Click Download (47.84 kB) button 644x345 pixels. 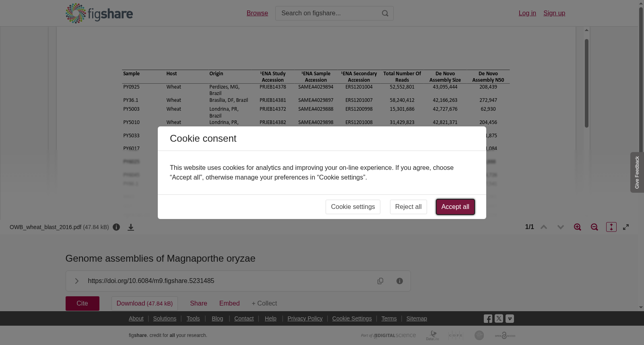(144, 304)
